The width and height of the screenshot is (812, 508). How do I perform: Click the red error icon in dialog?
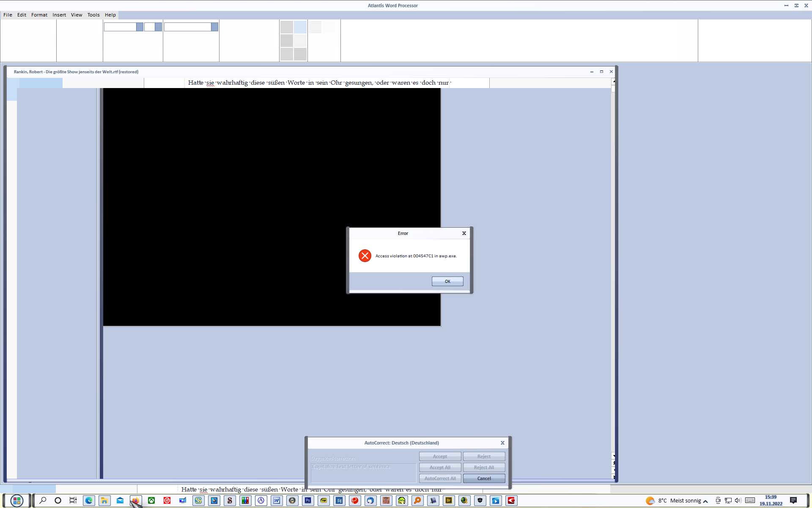pos(365,256)
